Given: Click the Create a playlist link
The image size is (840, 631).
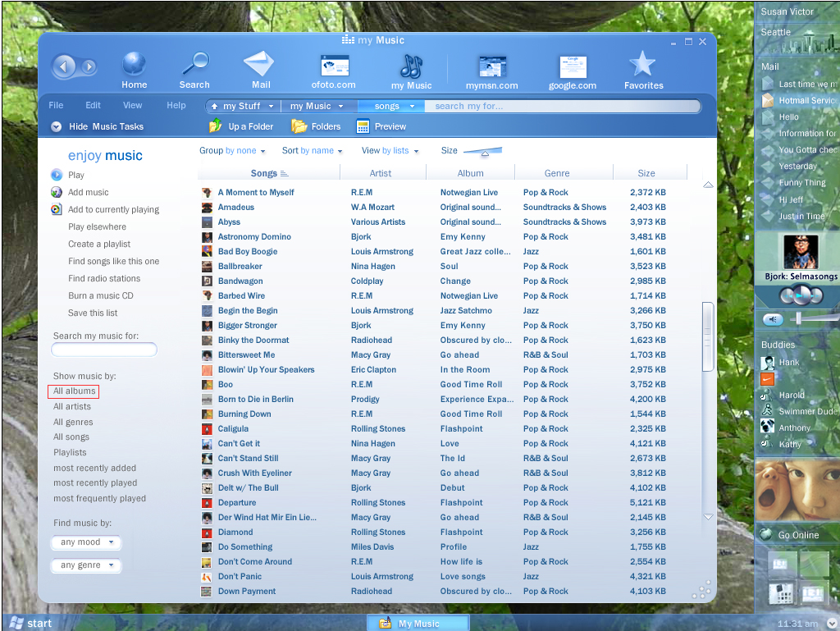Looking at the screenshot, I should (99, 244).
